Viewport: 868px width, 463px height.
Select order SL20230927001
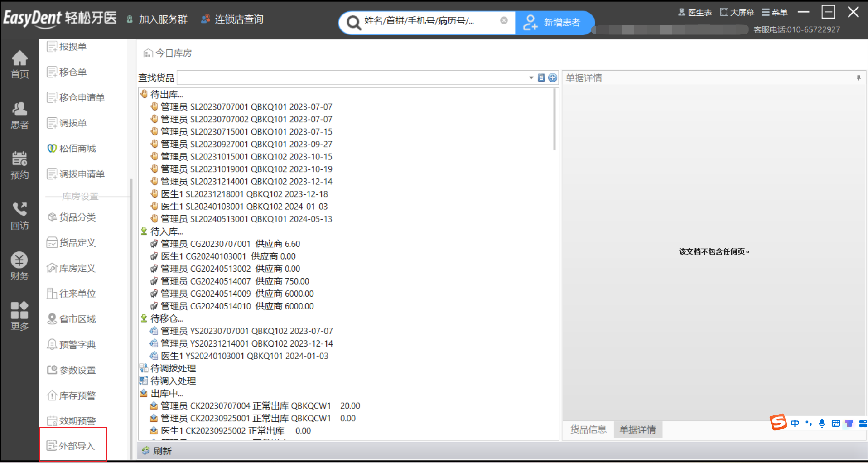241,144
